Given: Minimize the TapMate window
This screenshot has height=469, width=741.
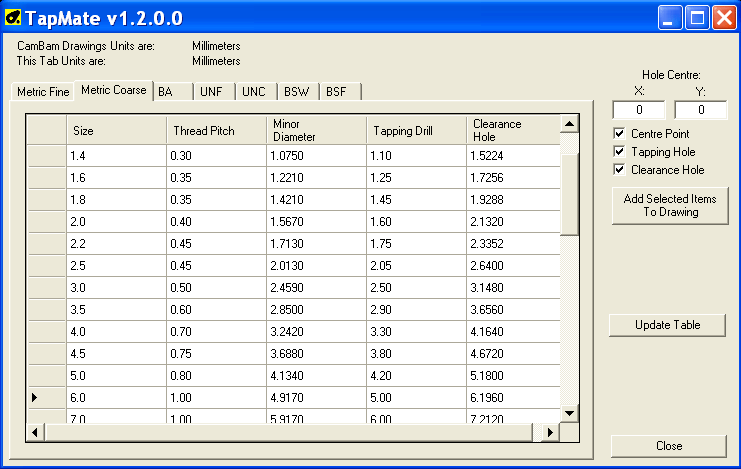Looking at the screenshot, I should 670,18.
